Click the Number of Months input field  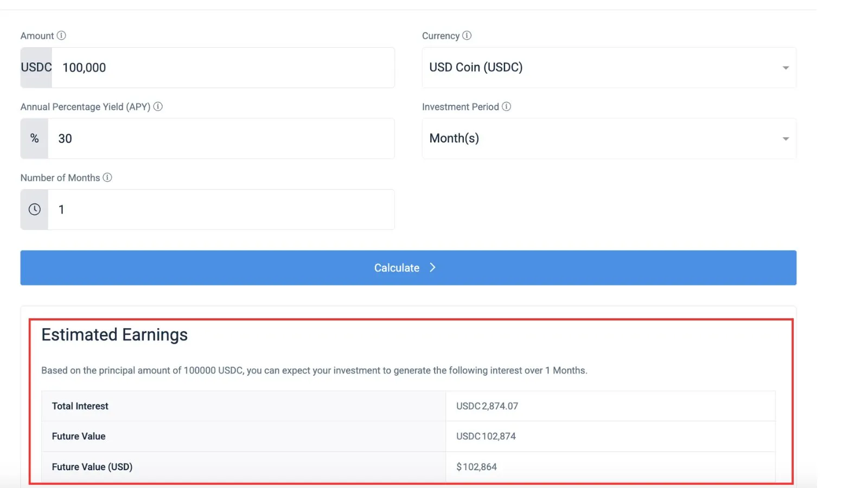221,209
